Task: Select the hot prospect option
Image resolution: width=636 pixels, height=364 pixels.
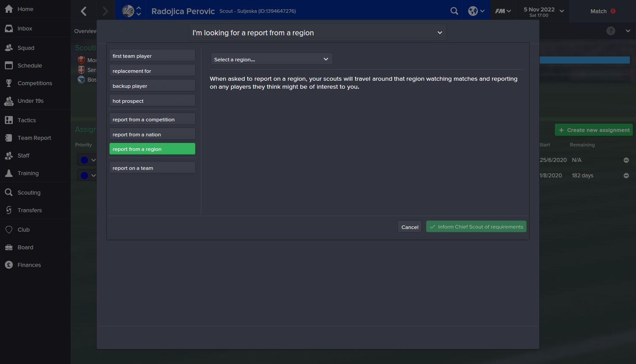Action: coord(152,101)
